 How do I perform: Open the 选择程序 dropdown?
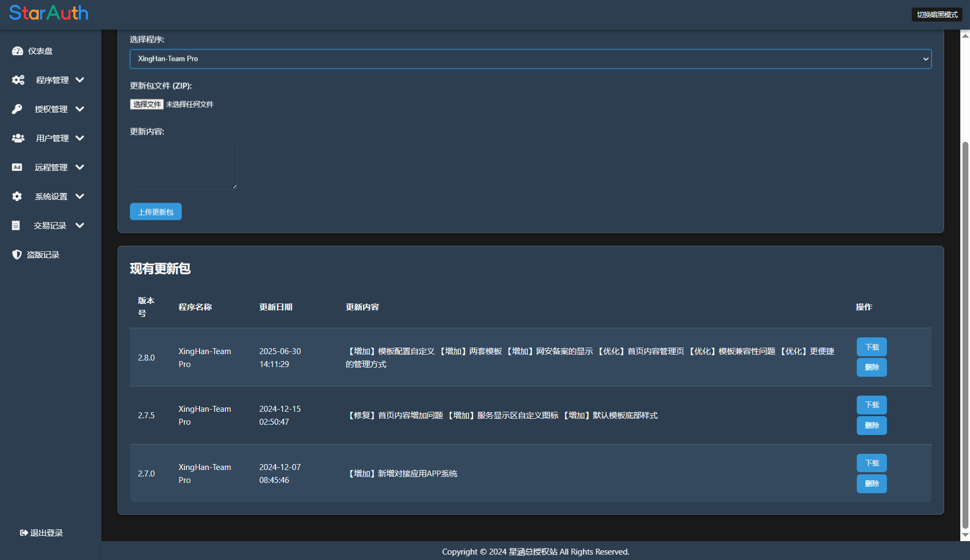(531, 59)
